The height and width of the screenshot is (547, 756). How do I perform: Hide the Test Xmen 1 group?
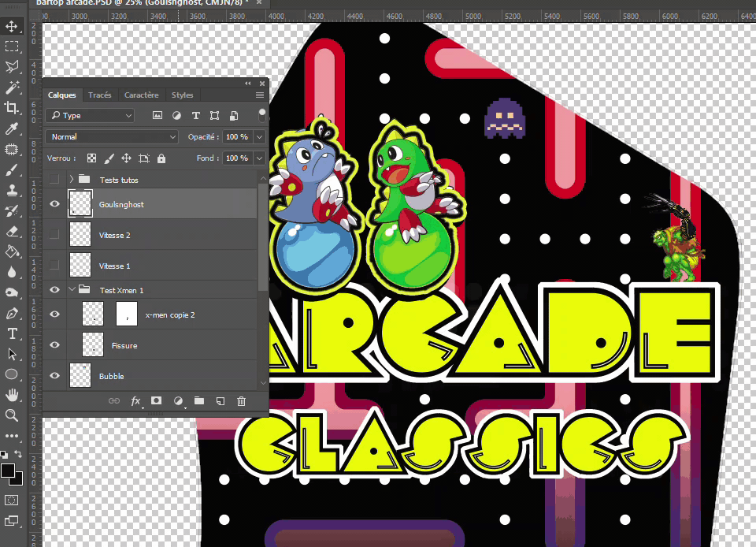tap(54, 290)
